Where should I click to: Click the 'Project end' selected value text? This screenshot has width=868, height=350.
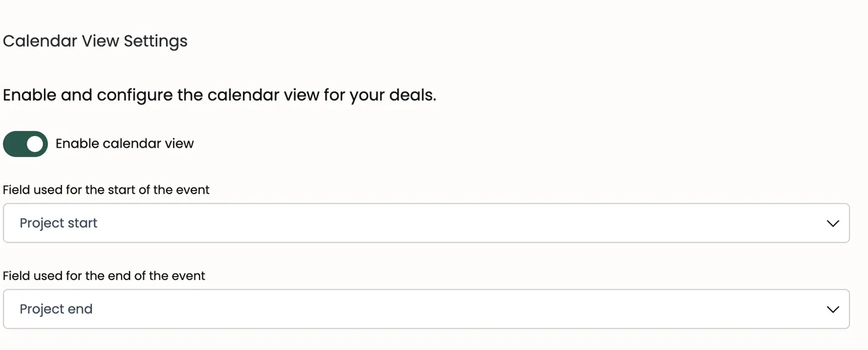pyautogui.click(x=56, y=309)
